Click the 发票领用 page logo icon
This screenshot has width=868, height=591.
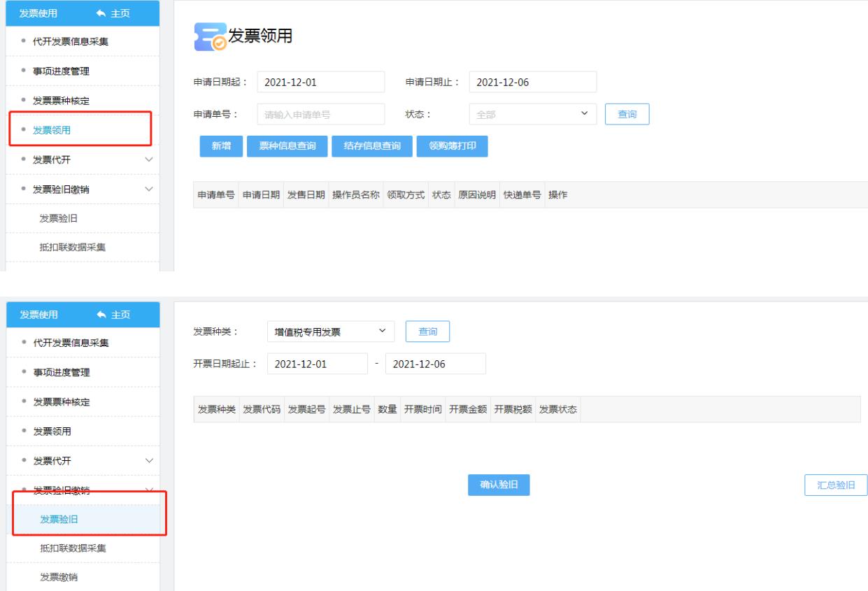pos(210,38)
